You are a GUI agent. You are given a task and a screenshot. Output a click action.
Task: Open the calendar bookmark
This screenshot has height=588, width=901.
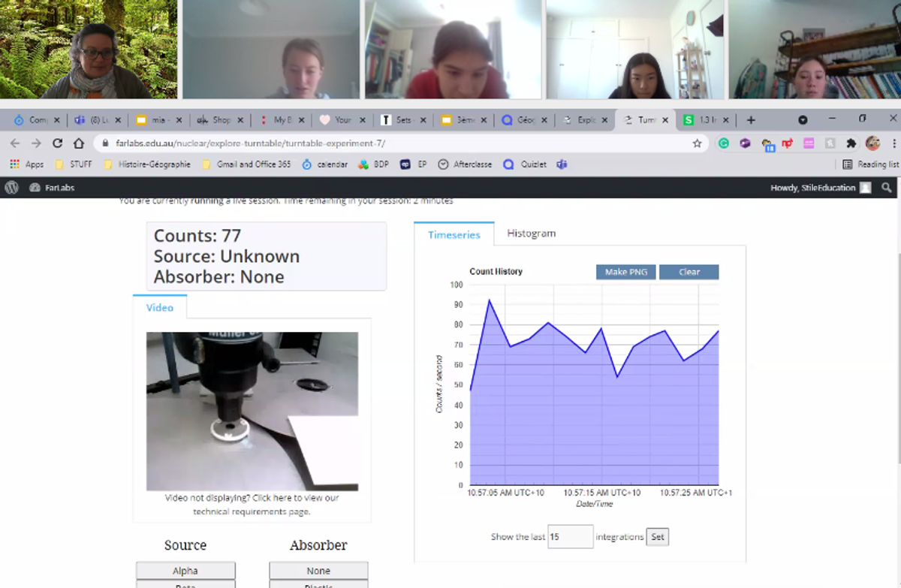pyautogui.click(x=324, y=164)
